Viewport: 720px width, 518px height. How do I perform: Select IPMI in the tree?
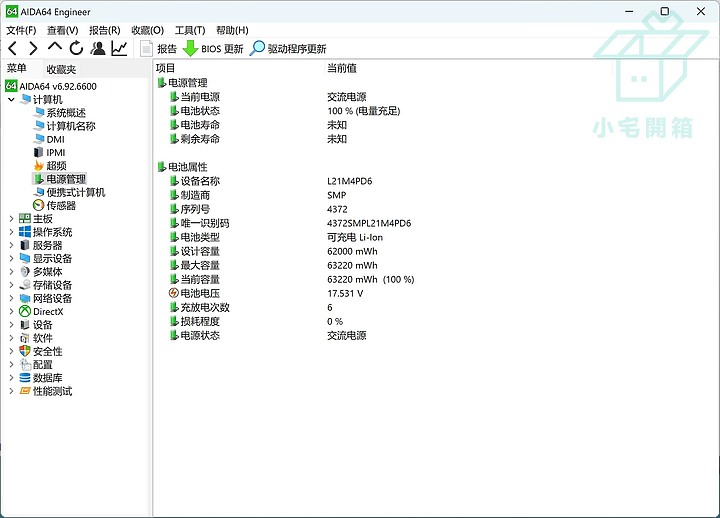pos(50,152)
